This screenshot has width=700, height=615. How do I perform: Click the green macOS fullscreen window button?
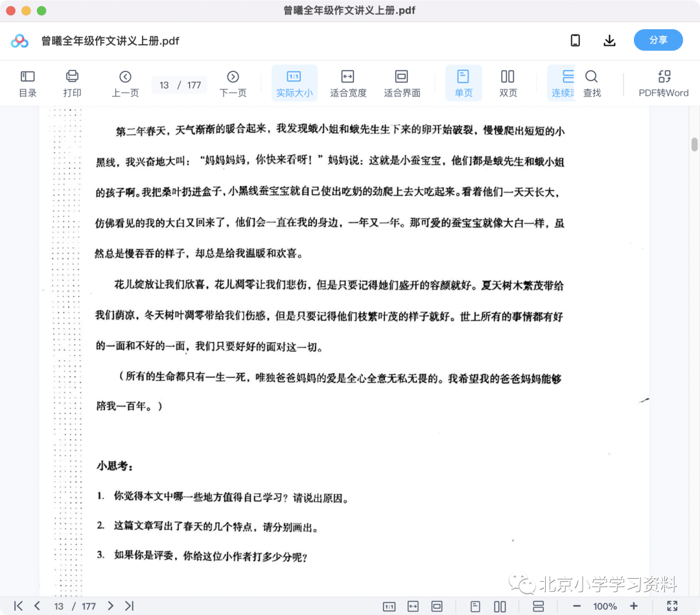pyautogui.click(x=41, y=11)
